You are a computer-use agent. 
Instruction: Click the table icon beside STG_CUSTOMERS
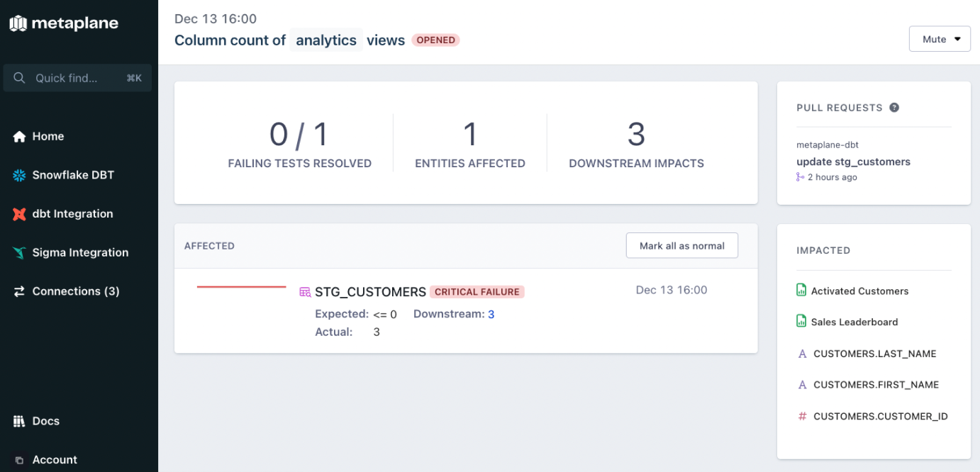click(x=305, y=292)
